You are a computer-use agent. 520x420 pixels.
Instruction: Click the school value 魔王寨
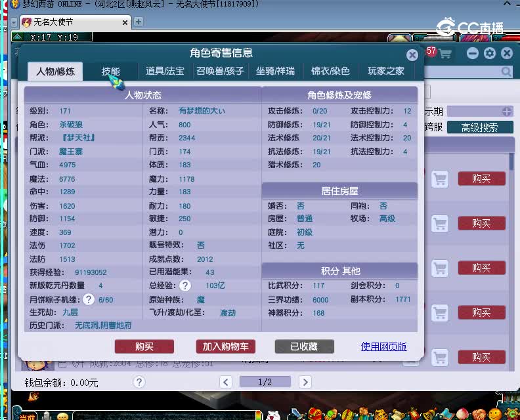click(x=71, y=152)
